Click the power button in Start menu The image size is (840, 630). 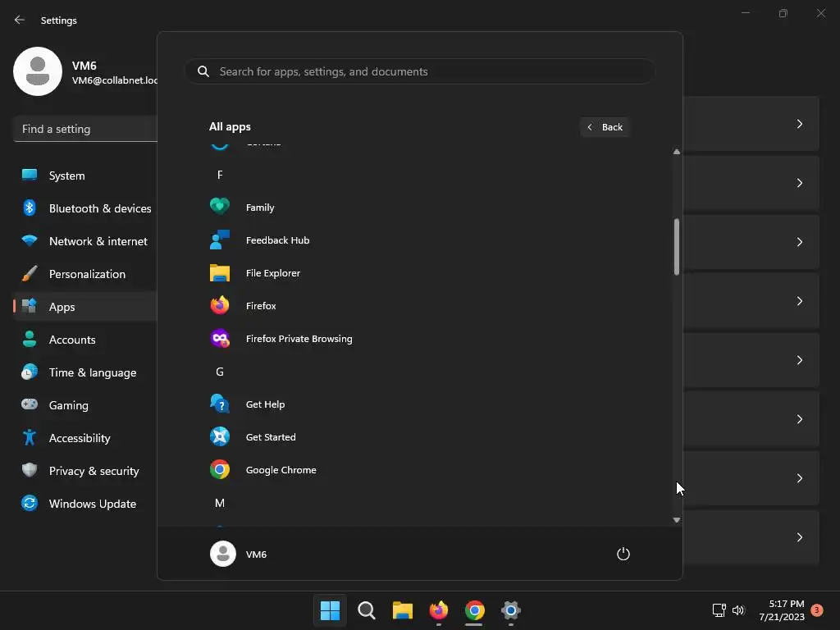point(623,554)
